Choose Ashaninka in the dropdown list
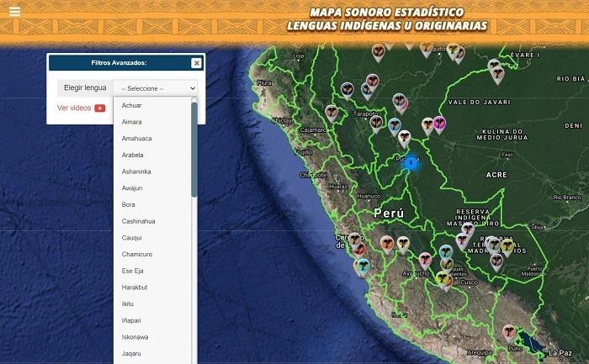Viewport: 589px width, 364px height. [136, 171]
